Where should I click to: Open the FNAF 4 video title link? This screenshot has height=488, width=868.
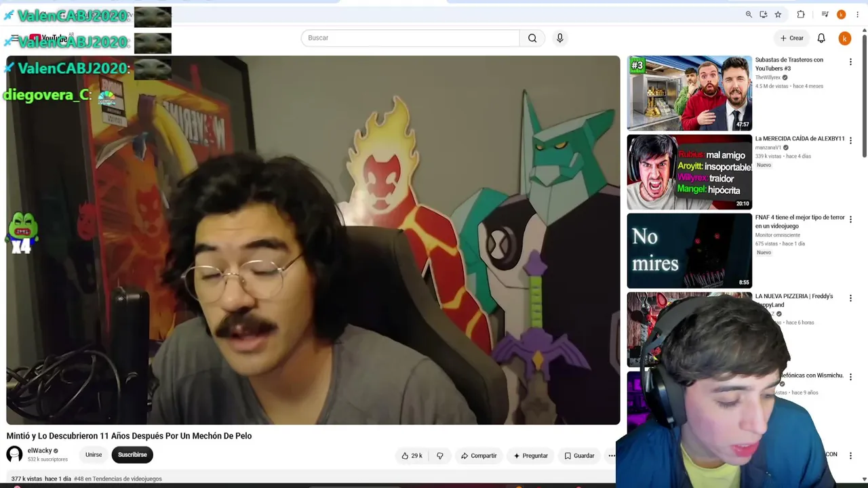pos(800,222)
